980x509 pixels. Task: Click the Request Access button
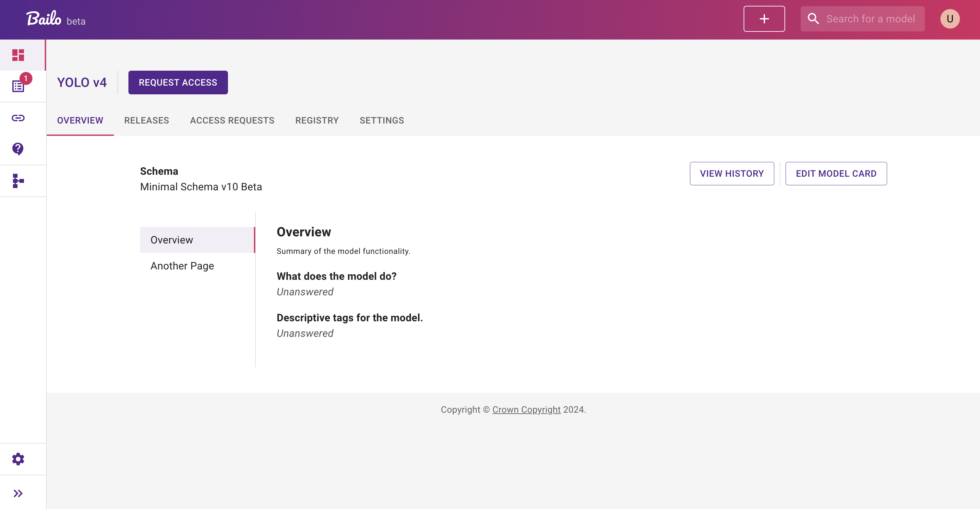point(178,82)
